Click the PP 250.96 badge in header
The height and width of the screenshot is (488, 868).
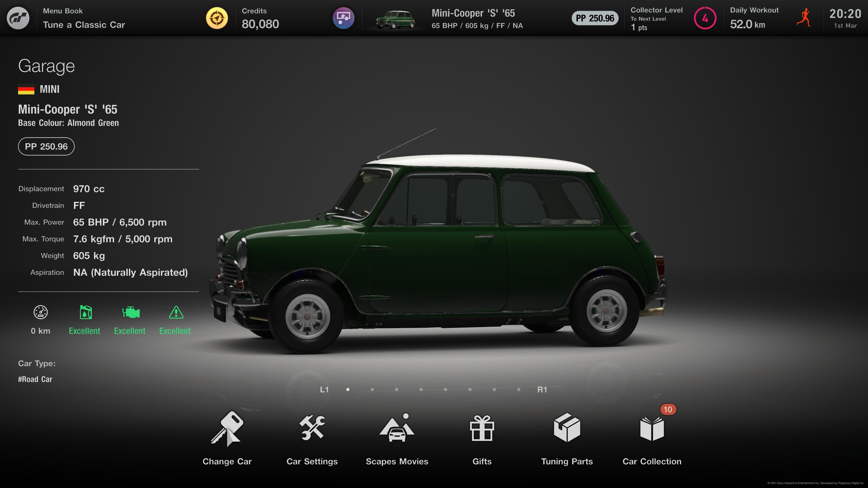tap(595, 18)
